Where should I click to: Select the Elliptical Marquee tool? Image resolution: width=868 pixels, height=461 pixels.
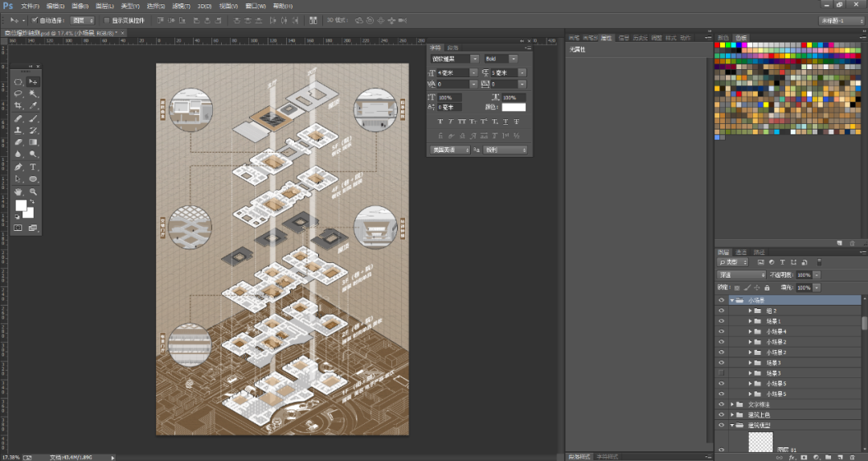18,82
